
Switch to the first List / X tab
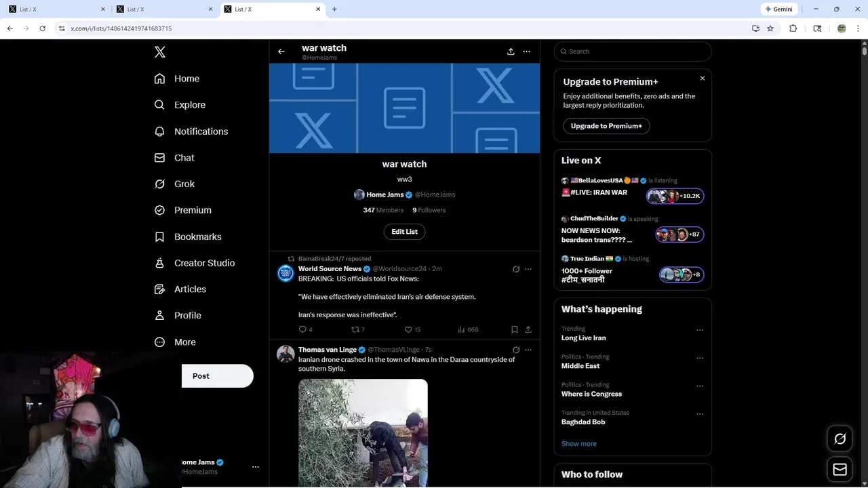coord(57,9)
